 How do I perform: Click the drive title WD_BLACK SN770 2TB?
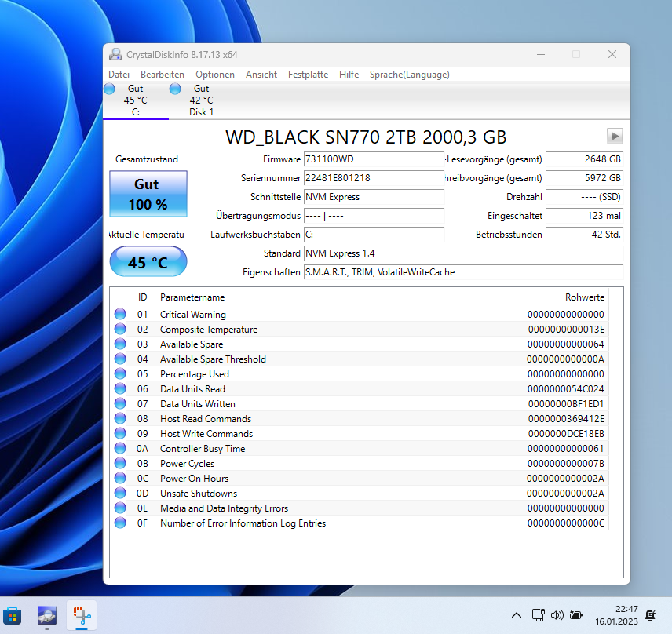[366, 137]
